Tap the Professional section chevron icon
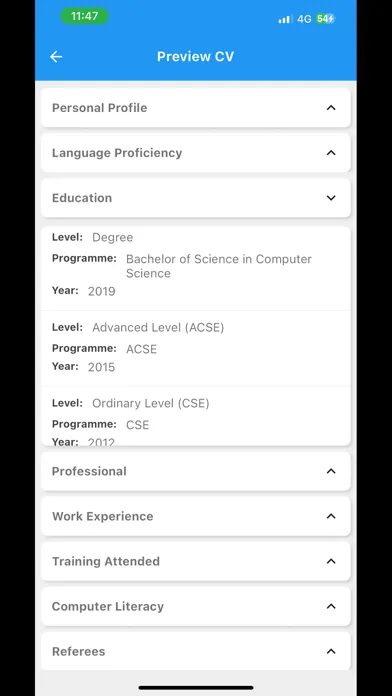Viewport: 392px width, 696px height. click(331, 471)
